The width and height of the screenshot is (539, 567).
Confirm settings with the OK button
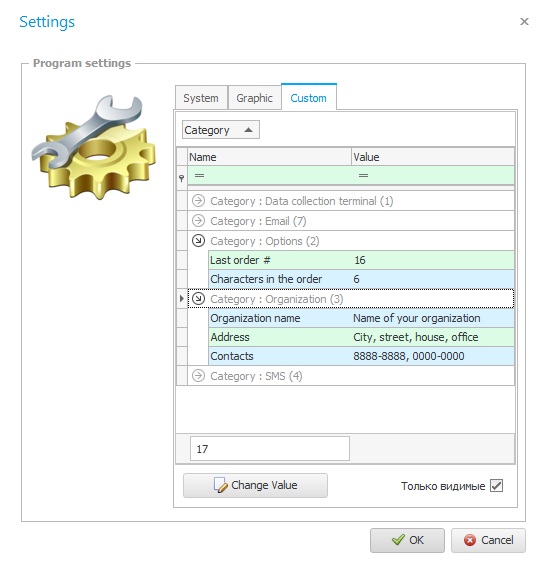pos(407,540)
